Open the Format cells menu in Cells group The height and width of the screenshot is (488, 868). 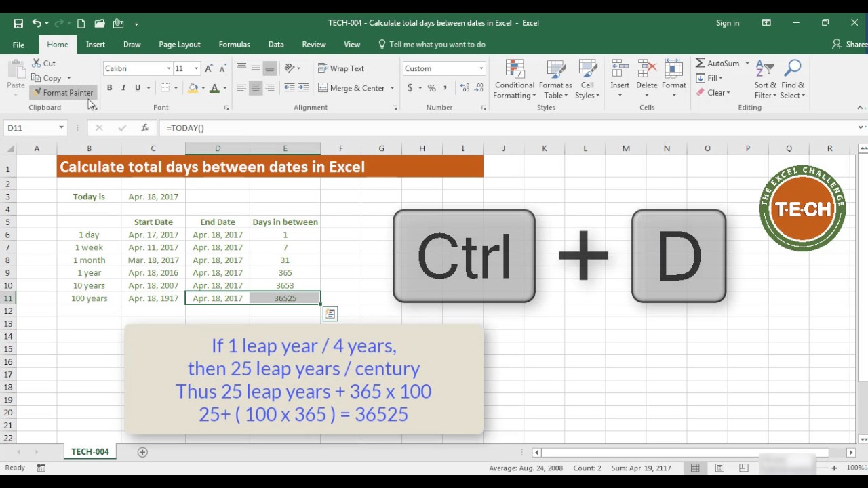(x=673, y=79)
